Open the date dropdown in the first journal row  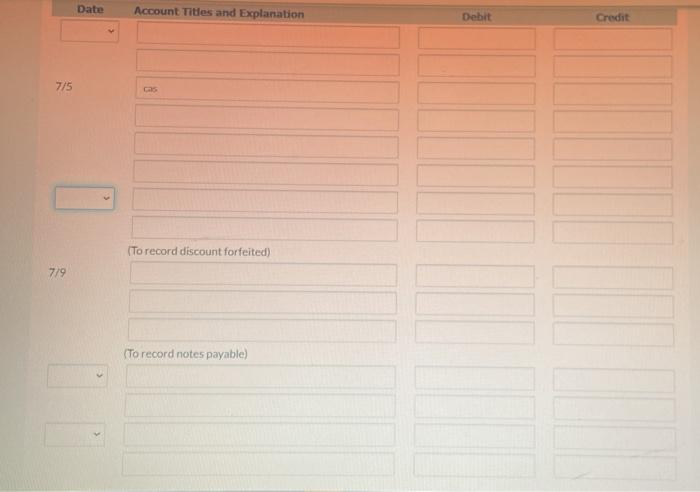pyautogui.click(x=89, y=31)
